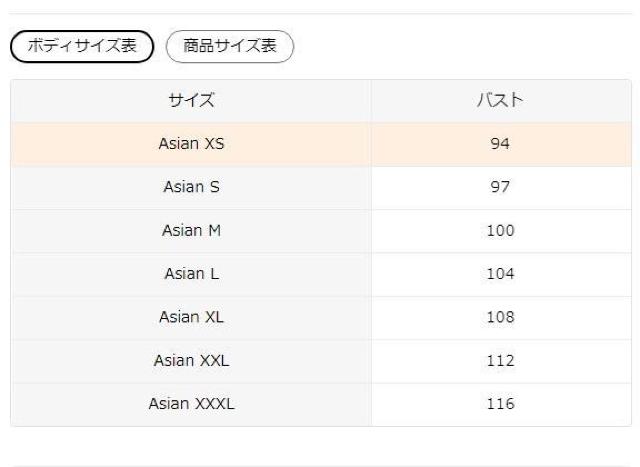The height and width of the screenshot is (467, 640).
Task: Click bust value 108
Action: [501, 318]
